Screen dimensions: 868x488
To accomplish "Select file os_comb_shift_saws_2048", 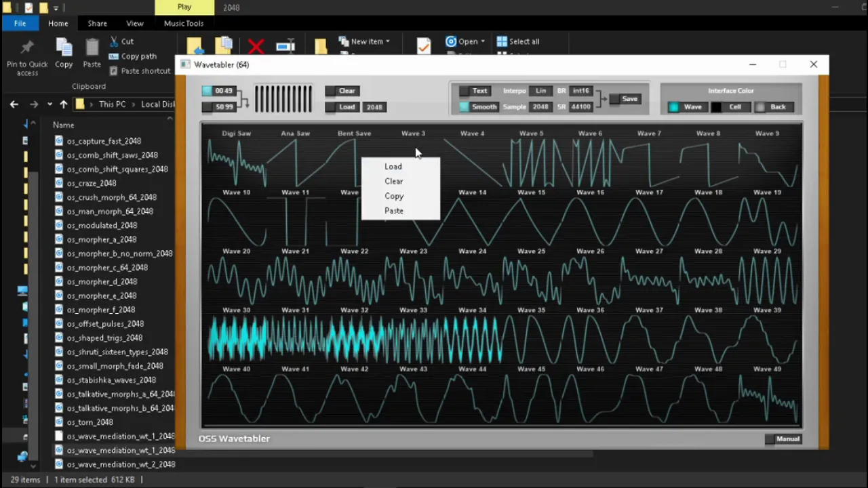I will point(112,155).
